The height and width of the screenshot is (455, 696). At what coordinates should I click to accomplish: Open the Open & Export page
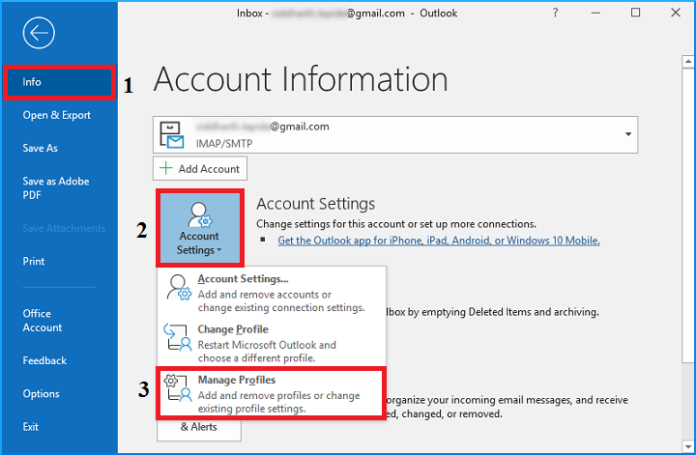pyautogui.click(x=56, y=115)
